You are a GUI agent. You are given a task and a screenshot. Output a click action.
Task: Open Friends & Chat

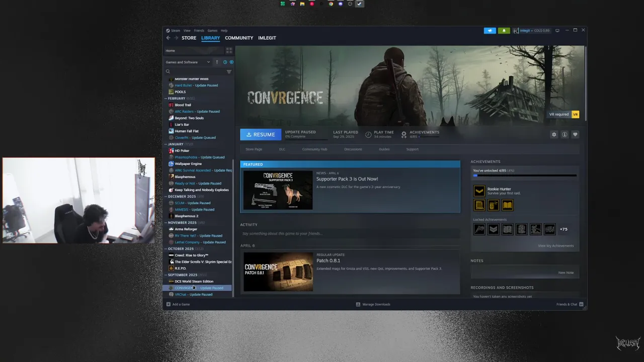(570, 304)
